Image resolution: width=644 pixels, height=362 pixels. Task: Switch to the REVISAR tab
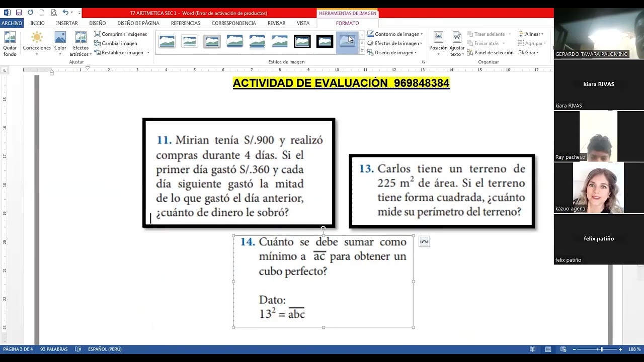276,23
